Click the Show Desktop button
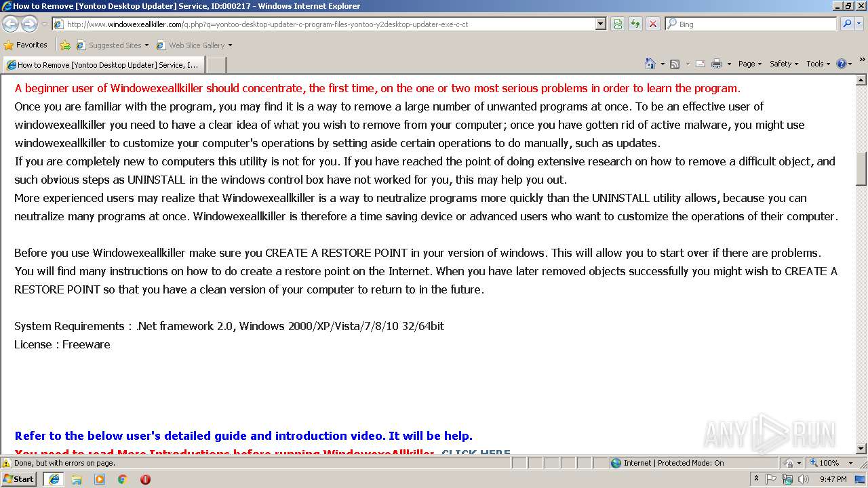Viewport: 868px width, 488px height. pyautogui.click(x=861, y=479)
